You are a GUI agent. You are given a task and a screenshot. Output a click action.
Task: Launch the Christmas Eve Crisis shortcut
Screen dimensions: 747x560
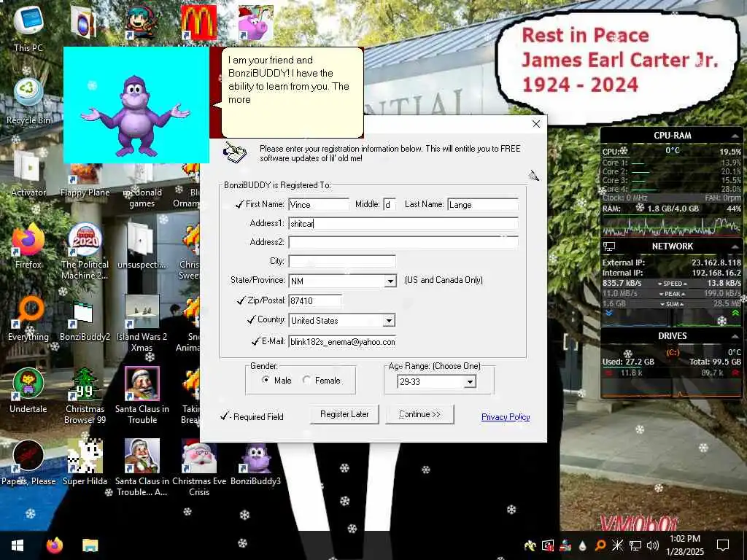[198, 469]
